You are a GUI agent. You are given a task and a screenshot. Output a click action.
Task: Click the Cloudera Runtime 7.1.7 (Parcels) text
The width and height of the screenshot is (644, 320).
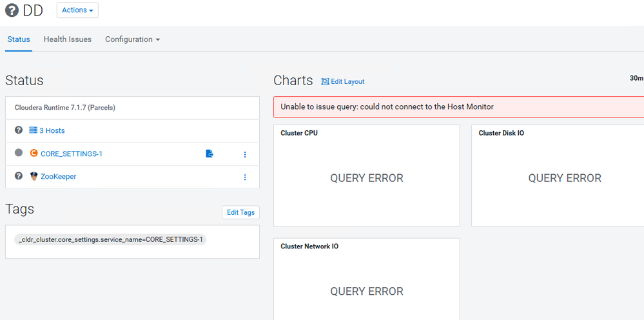[x=65, y=108]
